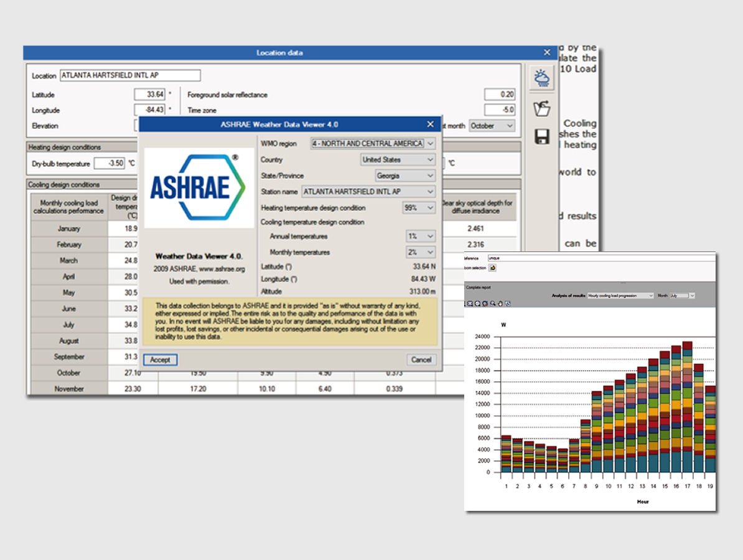Click the 17.20 cell in November row
The height and width of the screenshot is (560, 743).
(198, 388)
